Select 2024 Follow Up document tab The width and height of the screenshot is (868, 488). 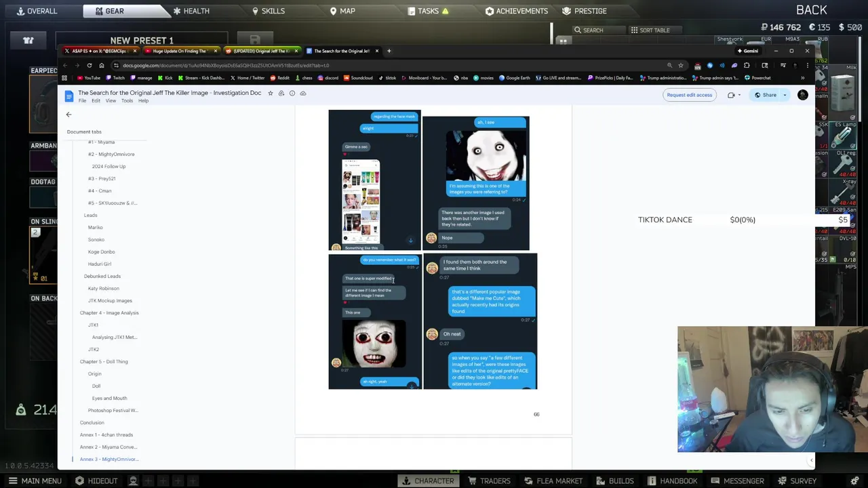[x=108, y=166]
